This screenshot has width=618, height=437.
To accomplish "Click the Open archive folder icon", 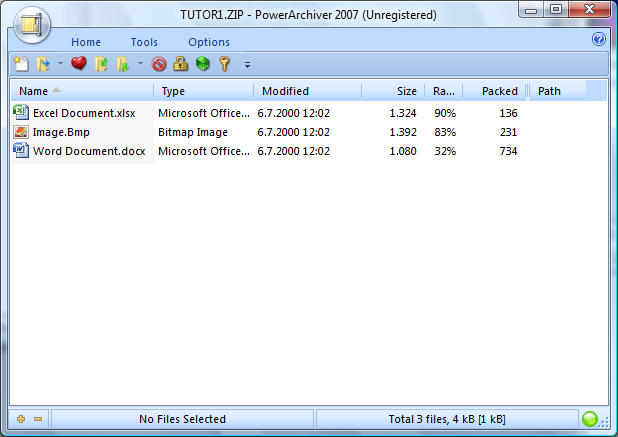I will coord(43,64).
